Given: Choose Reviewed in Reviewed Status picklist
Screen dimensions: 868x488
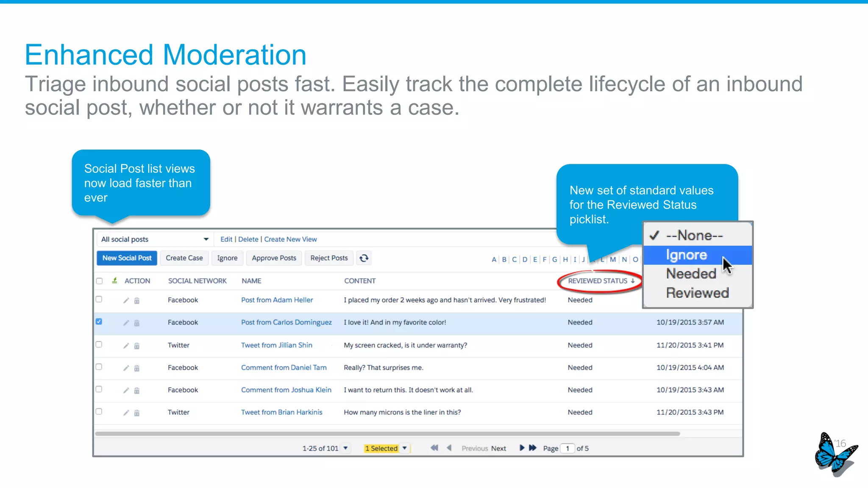Looking at the screenshot, I should [697, 293].
